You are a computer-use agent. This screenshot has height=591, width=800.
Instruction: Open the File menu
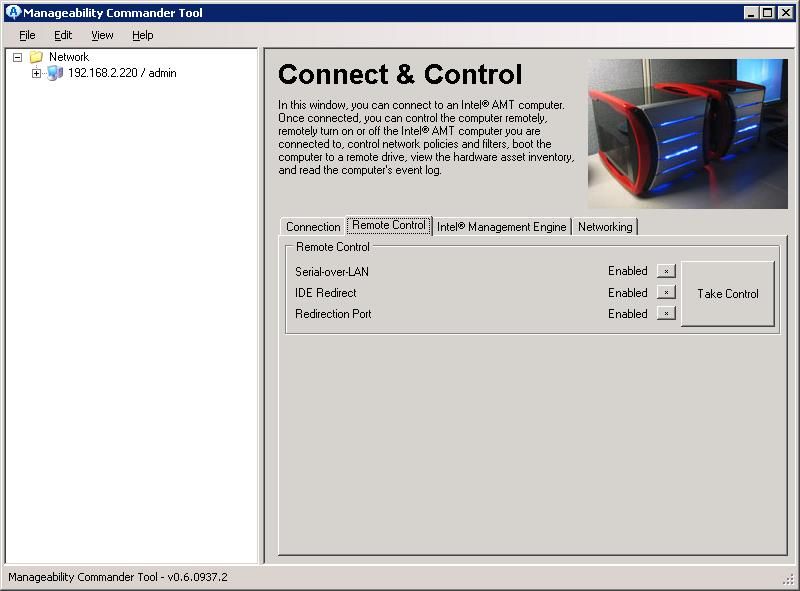tap(27, 35)
